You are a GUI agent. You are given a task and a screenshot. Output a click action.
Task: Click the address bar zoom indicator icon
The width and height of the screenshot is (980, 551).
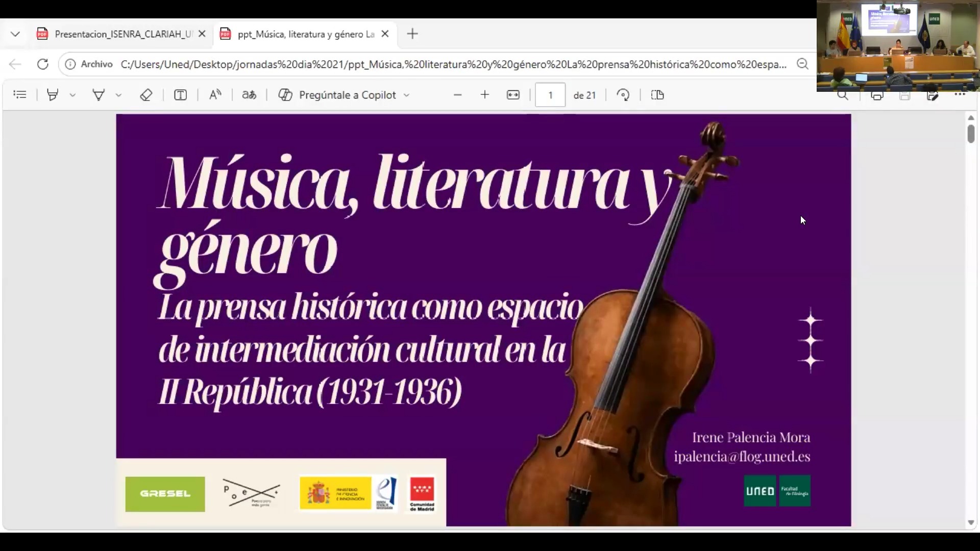tap(802, 64)
